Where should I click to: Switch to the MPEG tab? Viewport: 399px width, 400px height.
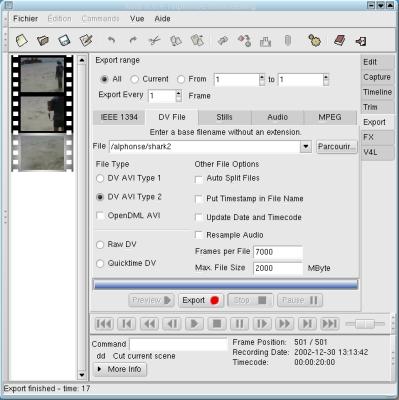(330, 117)
